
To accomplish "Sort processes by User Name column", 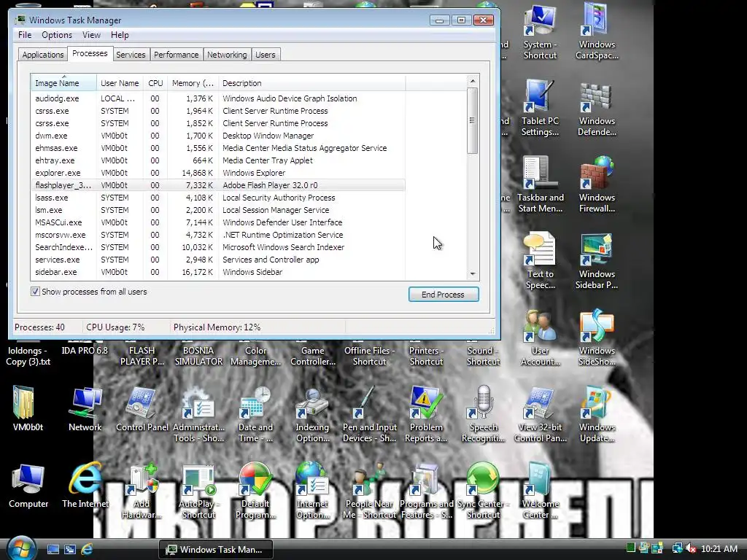I will point(120,83).
